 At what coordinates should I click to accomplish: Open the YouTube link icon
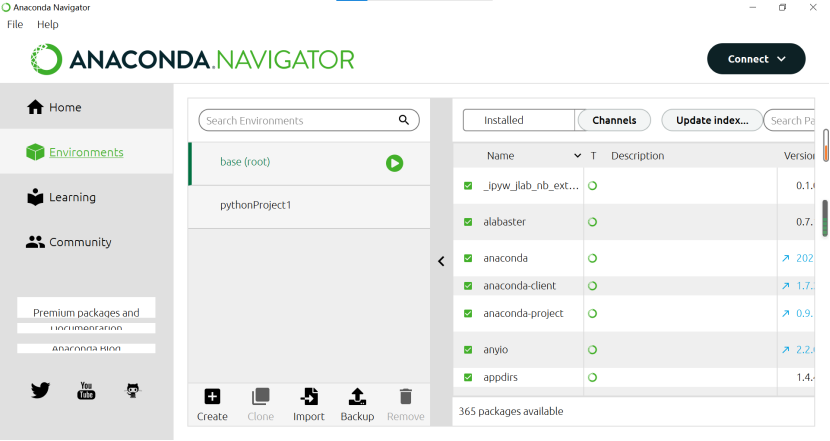[x=86, y=390]
